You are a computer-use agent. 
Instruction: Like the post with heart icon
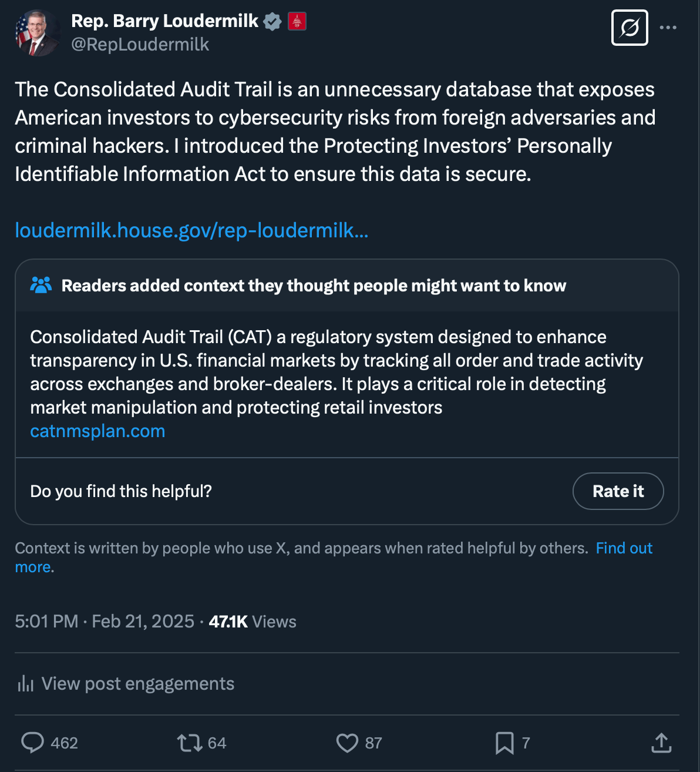click(x=347, y=743)
